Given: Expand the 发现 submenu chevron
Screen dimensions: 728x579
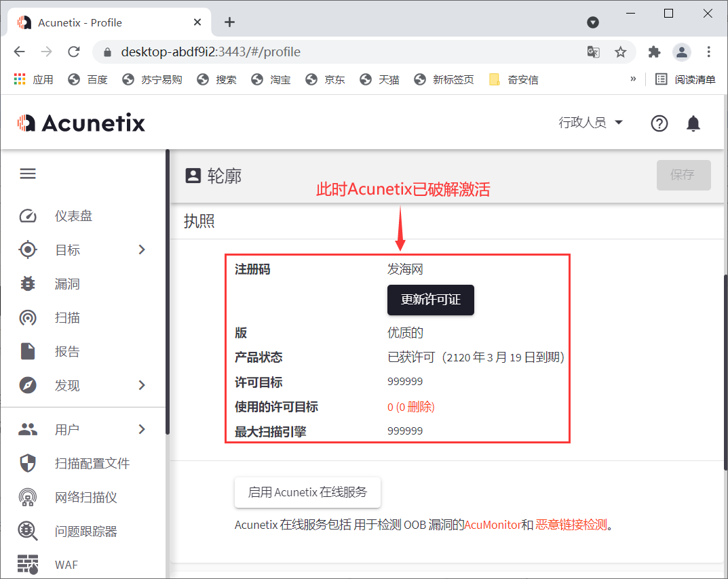Looking at the screenshot, I should (x=142, y=385).
